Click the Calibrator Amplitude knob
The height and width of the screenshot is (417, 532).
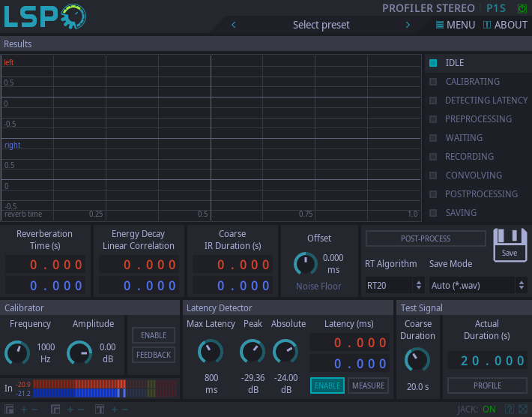pos(79,352)
